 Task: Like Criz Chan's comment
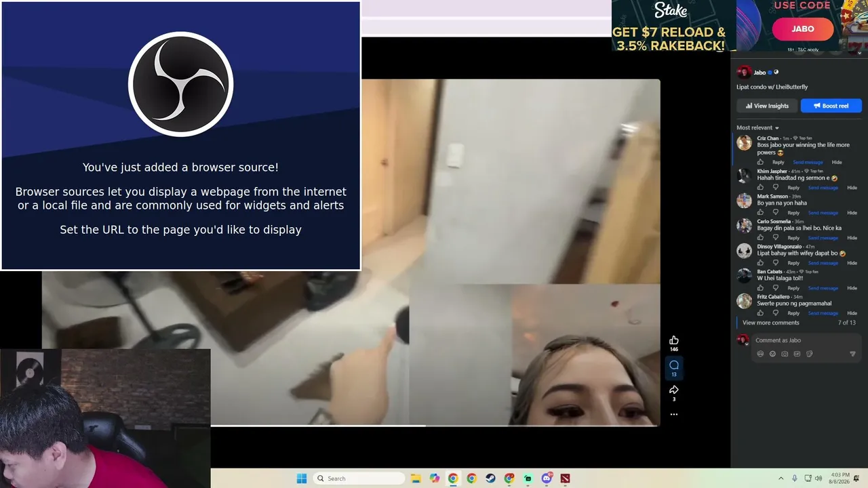[760, 162]
